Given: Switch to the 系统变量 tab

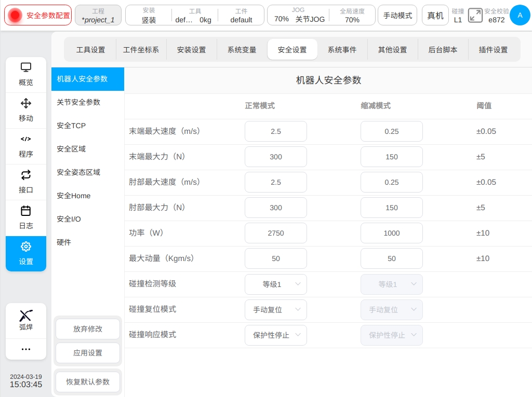Looking at the screenshot, I should (x=242, y=50).
